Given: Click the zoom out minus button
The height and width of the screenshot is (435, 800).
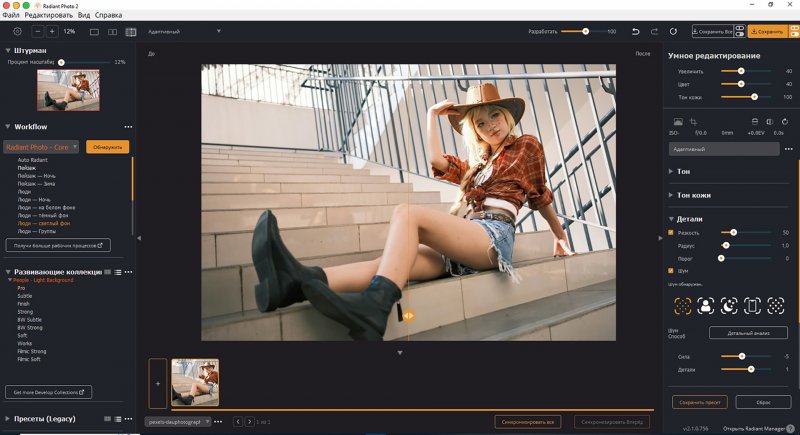Looking at the screenshot, I should click(x=37, y=32).
